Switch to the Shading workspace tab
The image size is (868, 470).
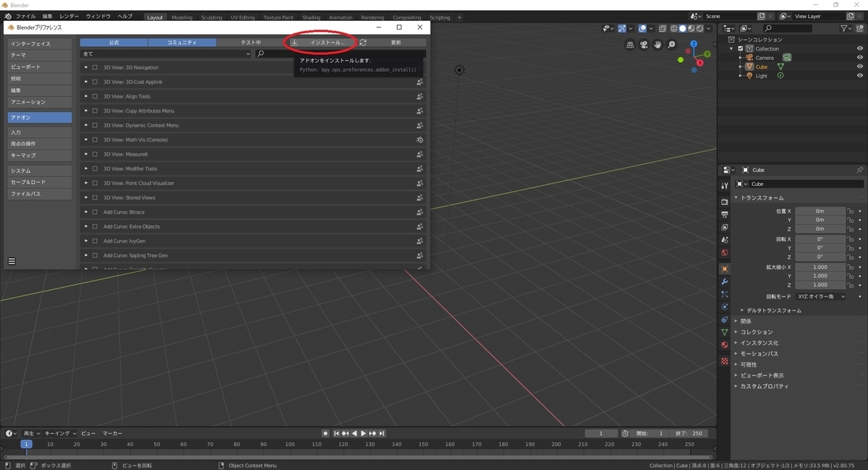311,17
